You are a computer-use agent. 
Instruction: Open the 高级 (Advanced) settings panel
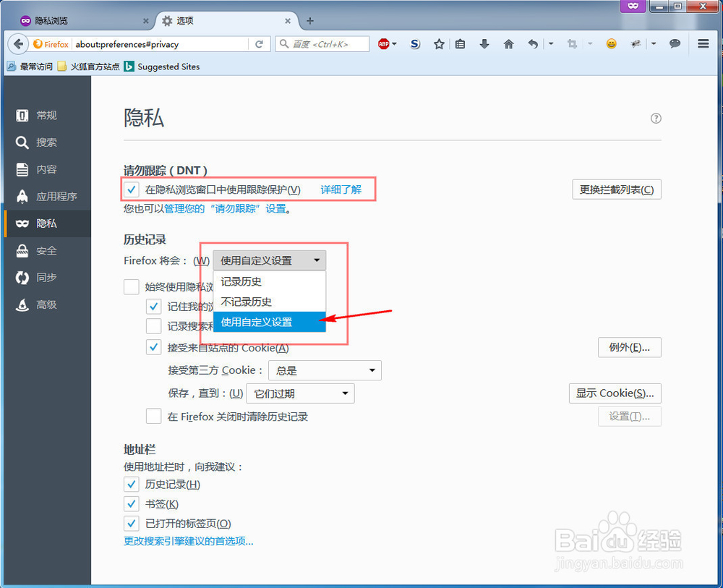[45, 304]
